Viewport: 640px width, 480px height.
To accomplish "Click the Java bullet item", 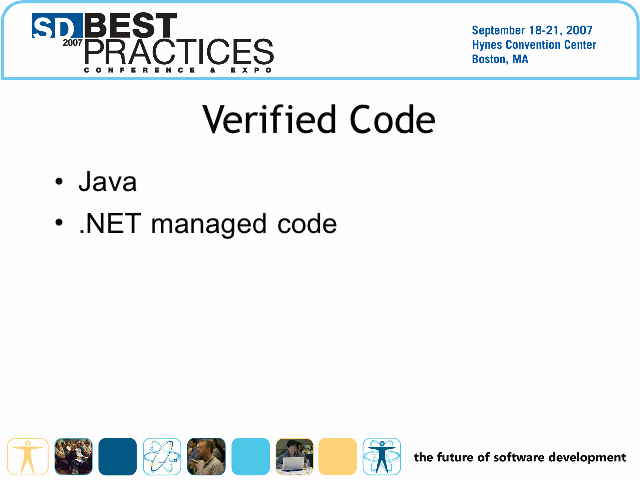I will point(107,182).
